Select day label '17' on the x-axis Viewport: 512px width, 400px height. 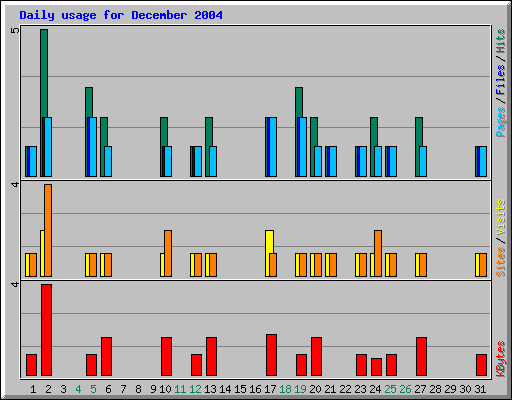[x=270, y=389]
